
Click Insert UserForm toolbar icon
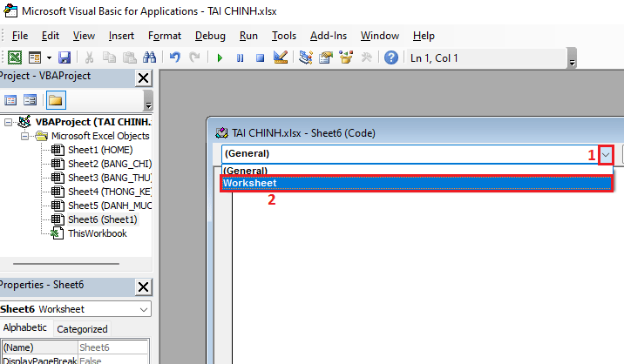35,57
